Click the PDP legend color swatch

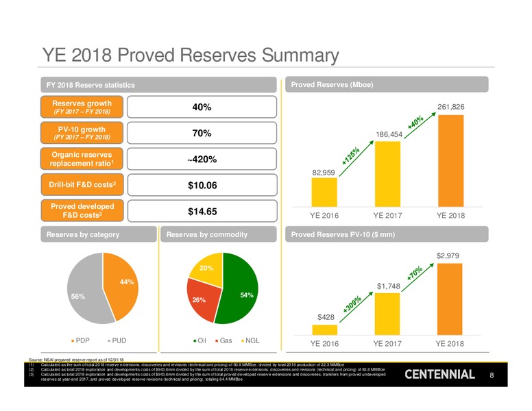73,341
